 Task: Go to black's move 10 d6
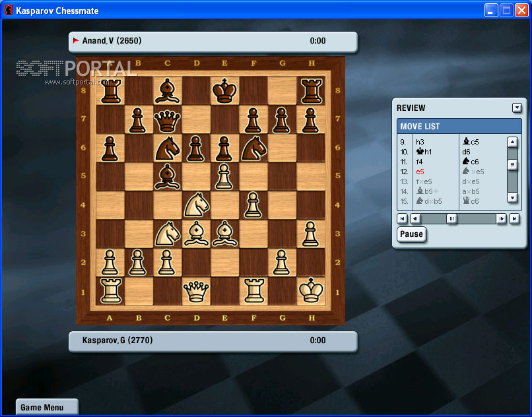coord(466,152)
